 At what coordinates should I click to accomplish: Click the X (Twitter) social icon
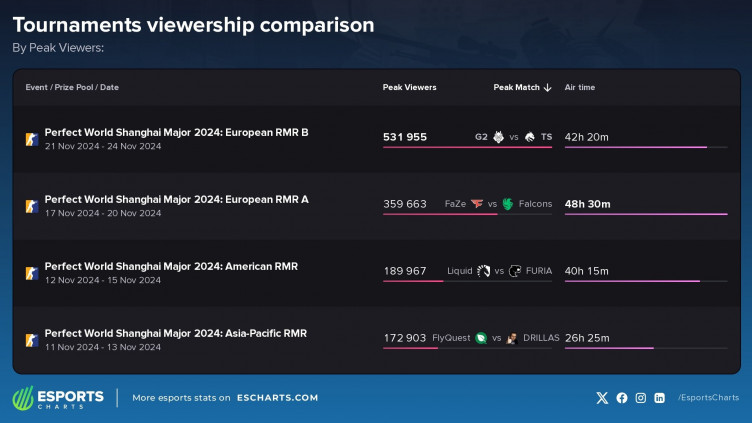[x=602, y=398]
